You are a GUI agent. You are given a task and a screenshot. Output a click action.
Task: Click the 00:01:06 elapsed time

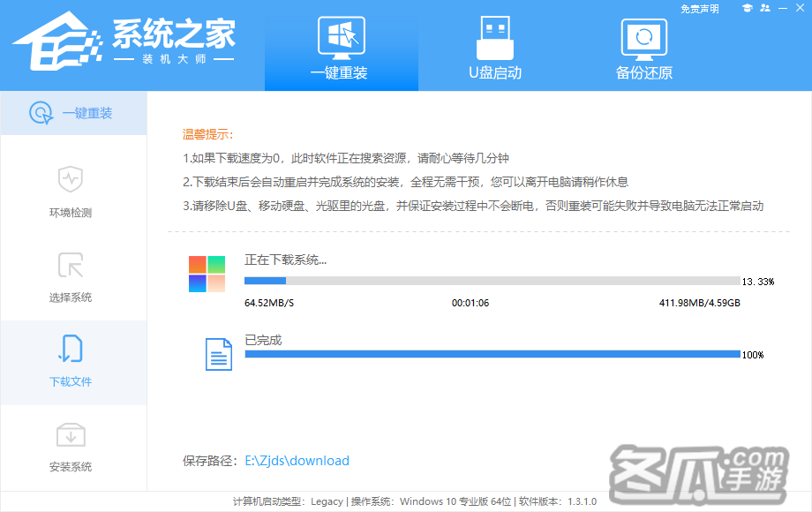point(470,303)
